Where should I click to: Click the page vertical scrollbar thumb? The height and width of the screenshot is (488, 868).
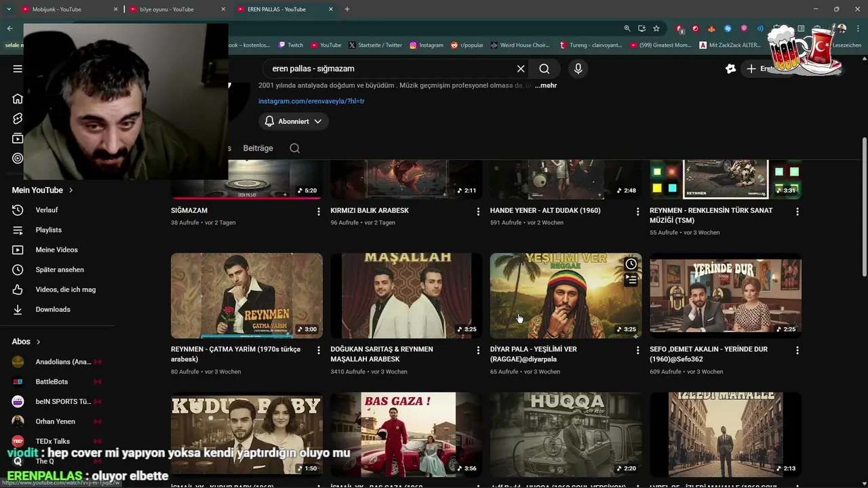coord(864,207)
